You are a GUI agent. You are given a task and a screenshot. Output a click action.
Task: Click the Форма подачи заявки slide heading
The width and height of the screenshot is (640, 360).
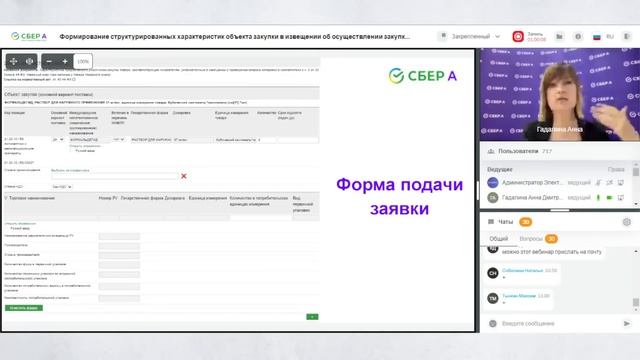pos(400,196)
